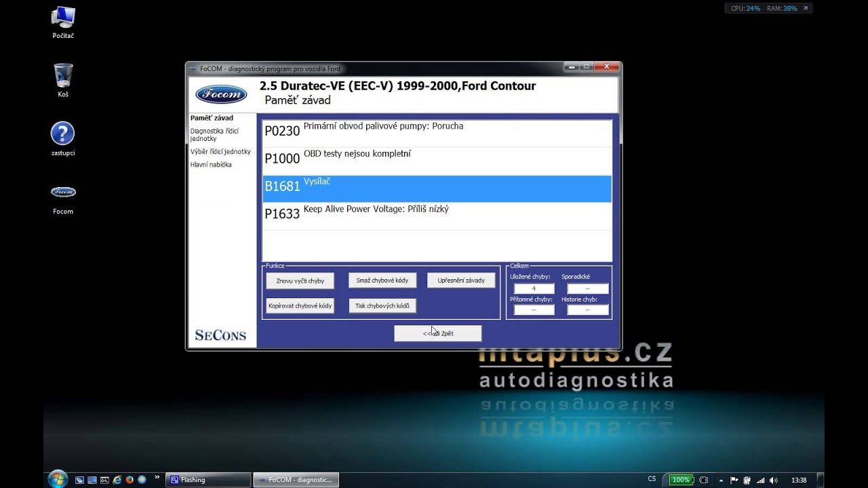This screenshot has height=488, width=868.
Task: Go to Hlavní nabídka in sidebar
Action: pyautogui.click(x=211, y=165)
